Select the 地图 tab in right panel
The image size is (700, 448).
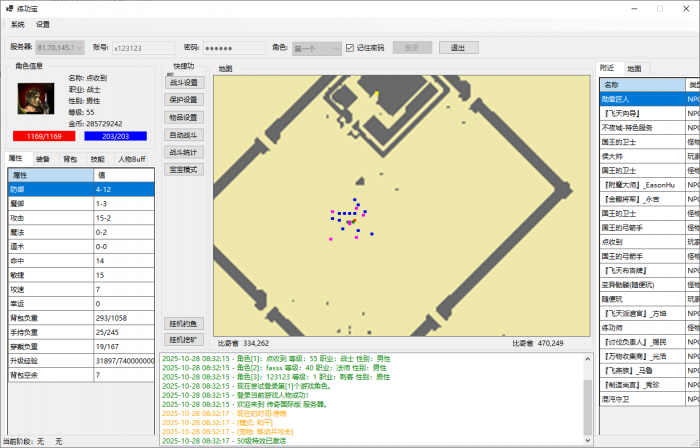pos(634,68)
